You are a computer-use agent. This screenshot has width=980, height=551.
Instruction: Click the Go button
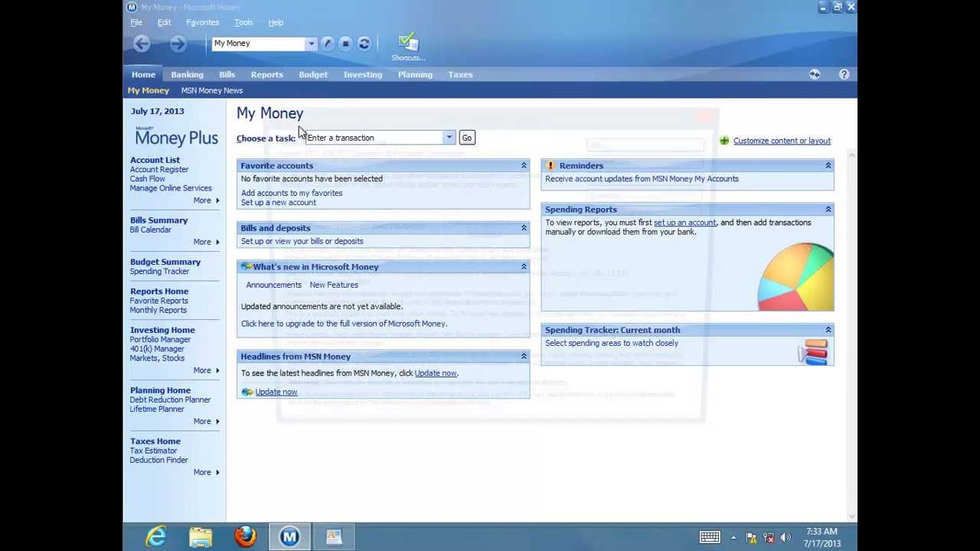[466, 138]
